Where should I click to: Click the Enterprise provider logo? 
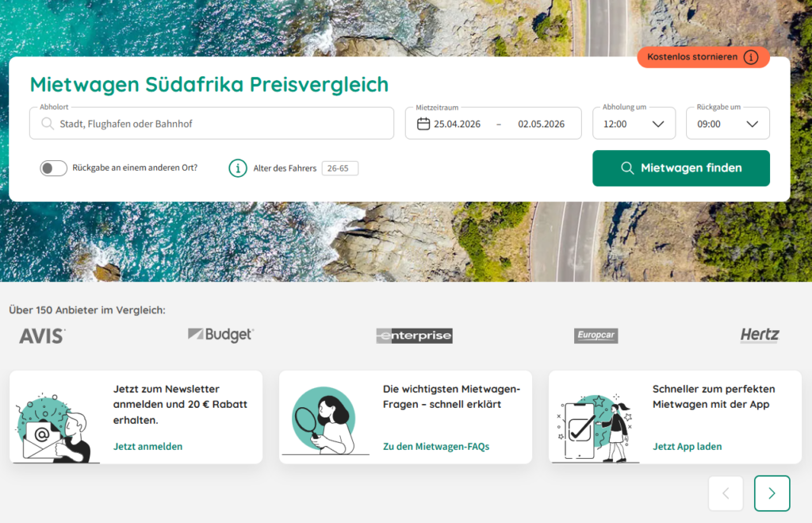pyautogui.click(x=414, y=336)
